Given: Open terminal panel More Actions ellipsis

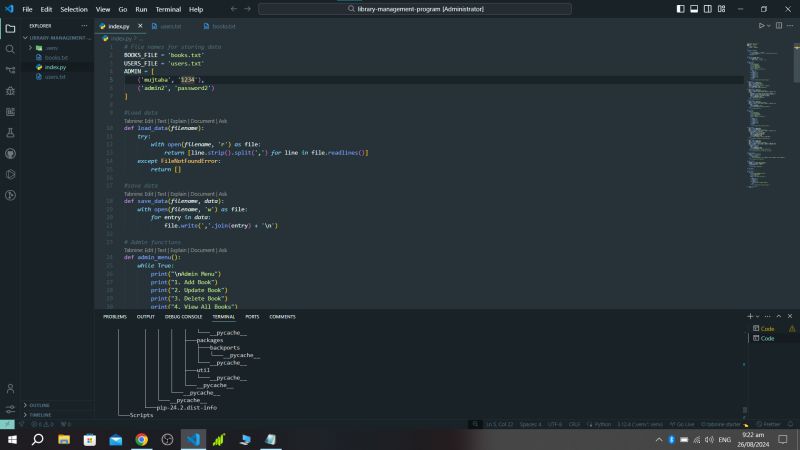Looking at the screenshot, I should coord(767,316).
